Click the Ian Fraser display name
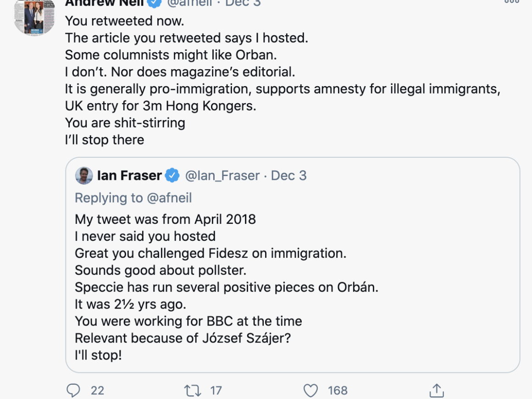 click(129, 175)
